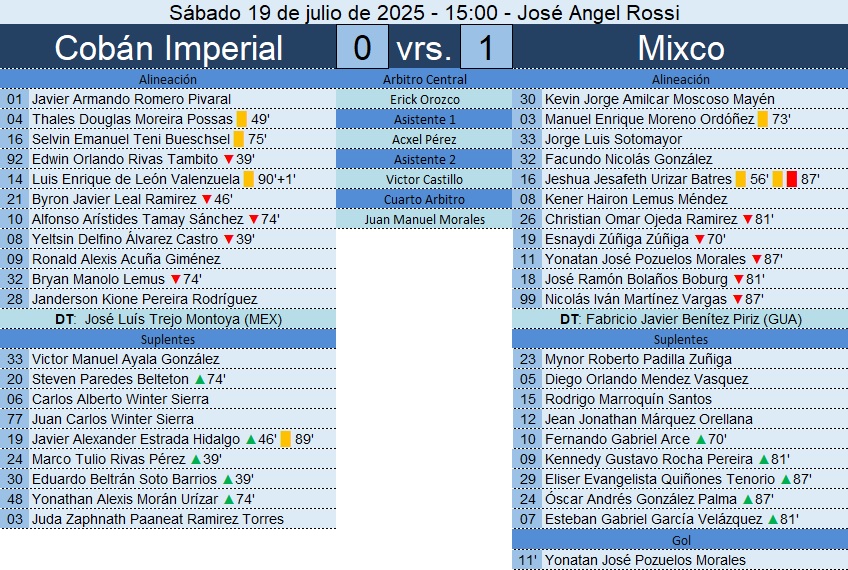Viewport: 848px width, 570px height.
Task: Select the Cobán Imperial team name header
Action: [168, 48]
